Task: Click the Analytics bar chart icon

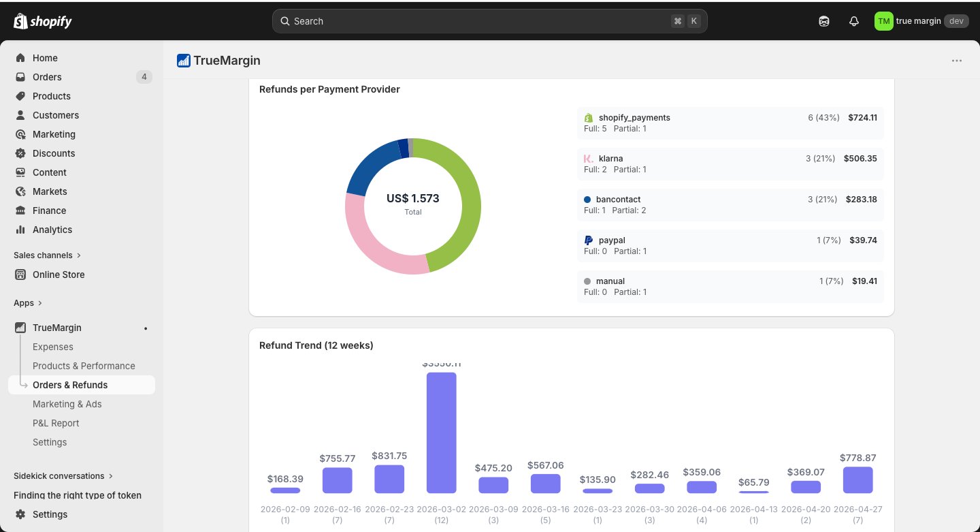Action: (20, 230)
